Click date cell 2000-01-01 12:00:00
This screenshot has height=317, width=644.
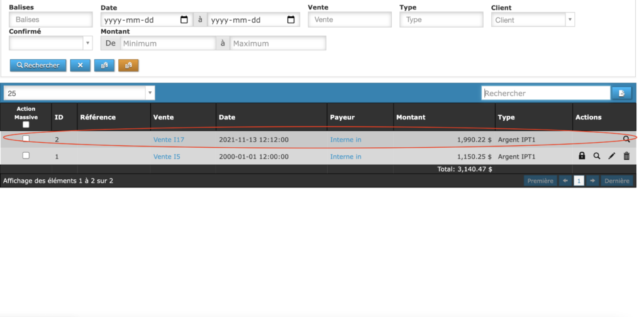point(254,157)
